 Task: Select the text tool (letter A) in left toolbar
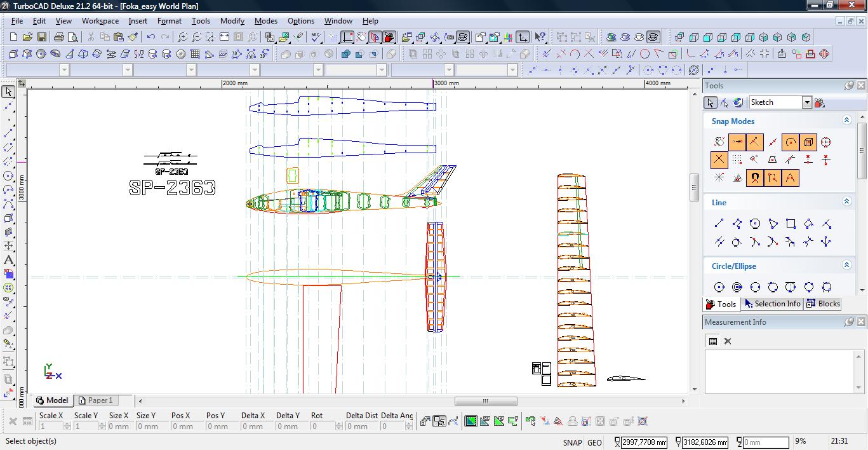tap(8, 260)
